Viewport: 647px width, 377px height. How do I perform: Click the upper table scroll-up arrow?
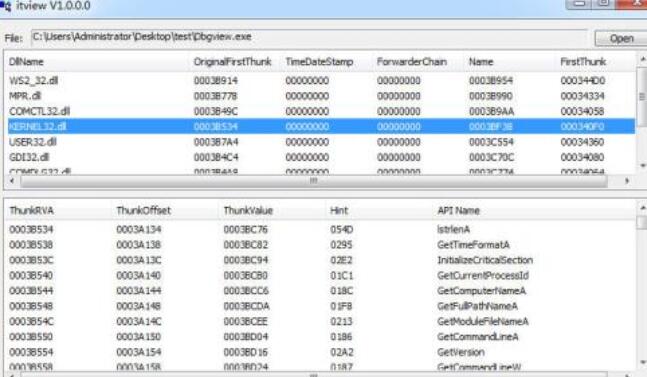point(642,59)
